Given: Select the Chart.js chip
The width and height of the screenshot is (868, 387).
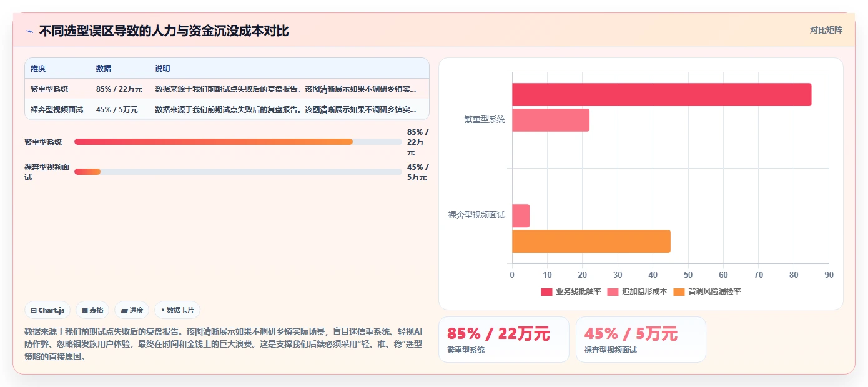Looking at the screenshot, I should click(x=47, y=310).
